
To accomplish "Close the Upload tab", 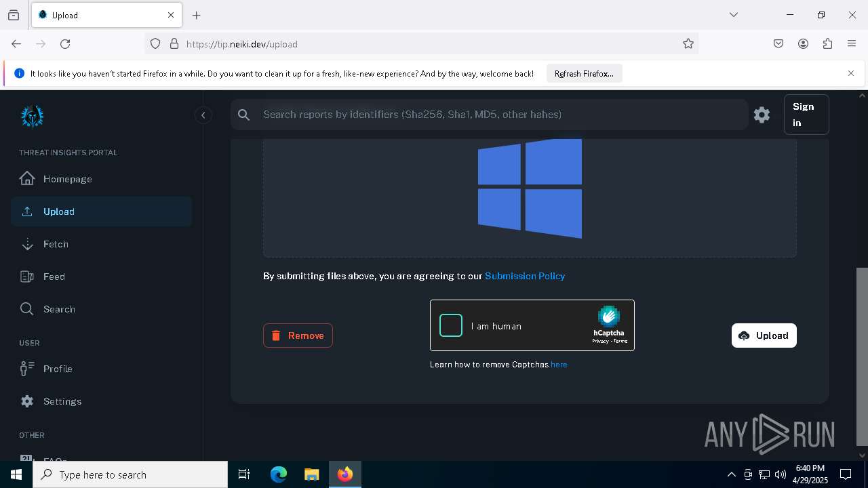I will [171, 15].
